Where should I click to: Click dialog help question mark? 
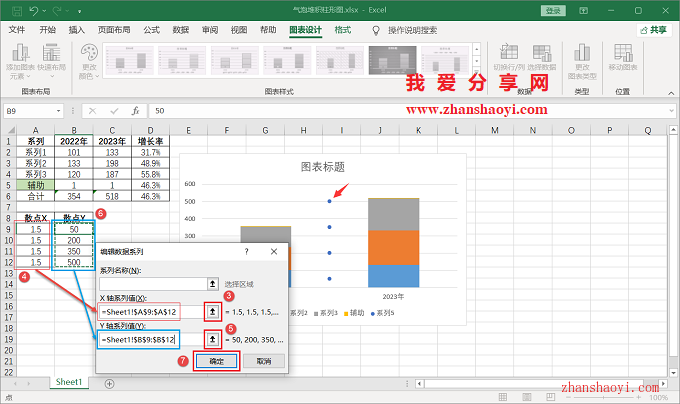click(246, 251)
